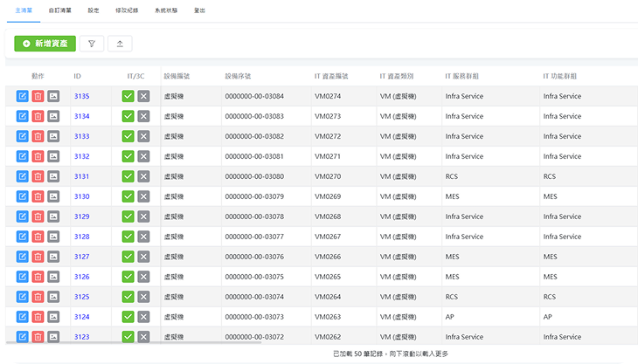Toggle the gray X for asset 3125
The height and width of the screenshot is (364, 638).
pyautogui.click(x=143, y=297)
